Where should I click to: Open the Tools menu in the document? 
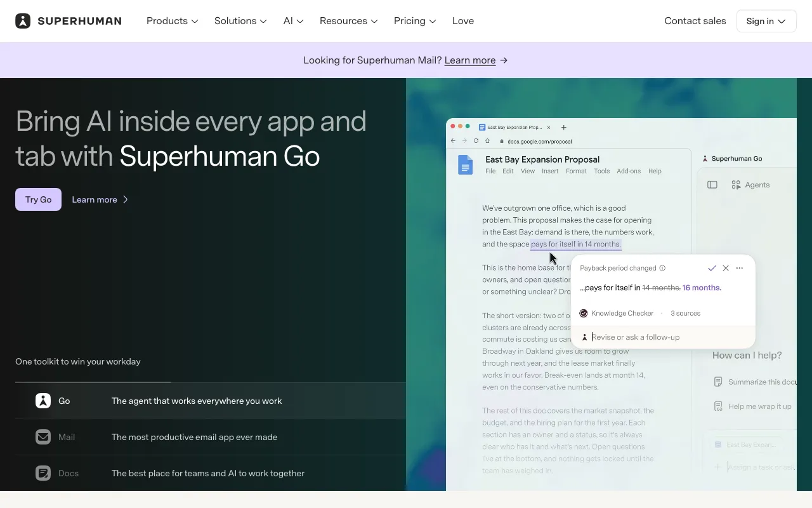coord(602,171)
